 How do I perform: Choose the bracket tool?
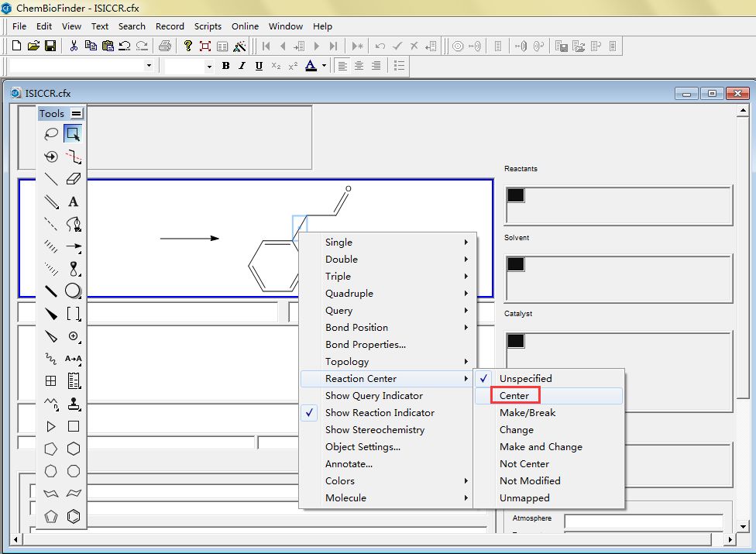(x=73, y=314)
